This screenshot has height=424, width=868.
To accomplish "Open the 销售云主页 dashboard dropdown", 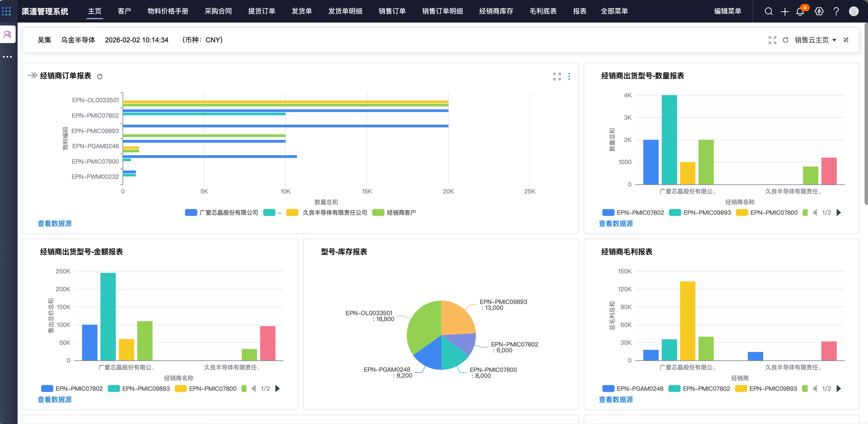I will point(815,40).
